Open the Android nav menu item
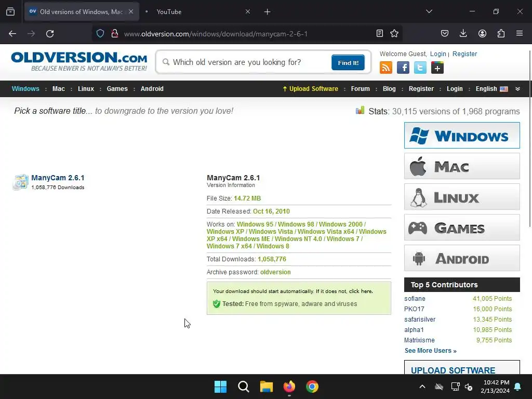Screen dimensions: 532x399 pyautogui.click(x=152, y=88)
